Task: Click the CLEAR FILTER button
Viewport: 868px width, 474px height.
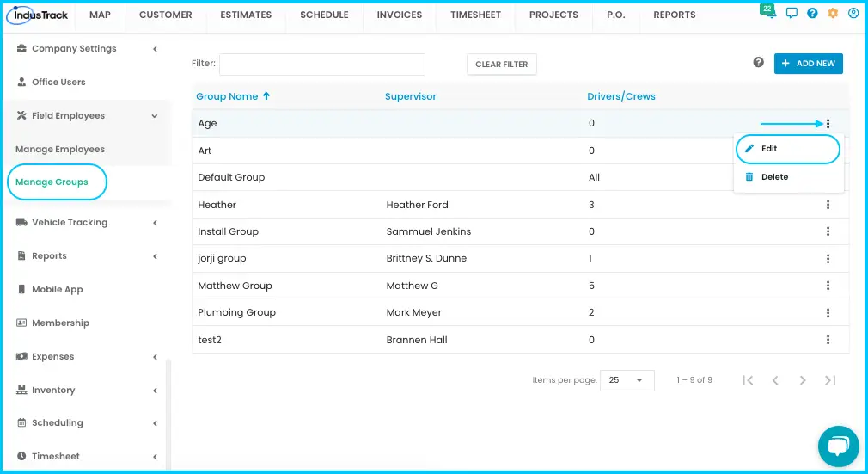Action: pos(502,65)
